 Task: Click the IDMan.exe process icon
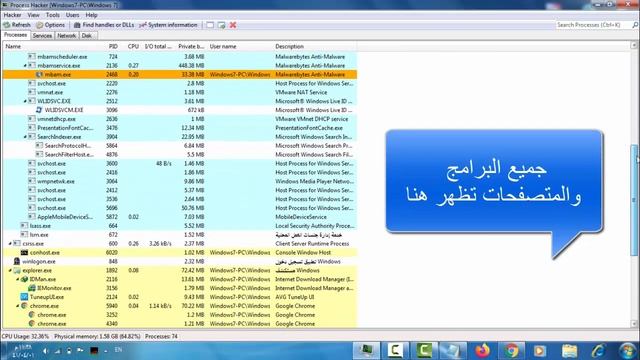(x=24, y=279)
